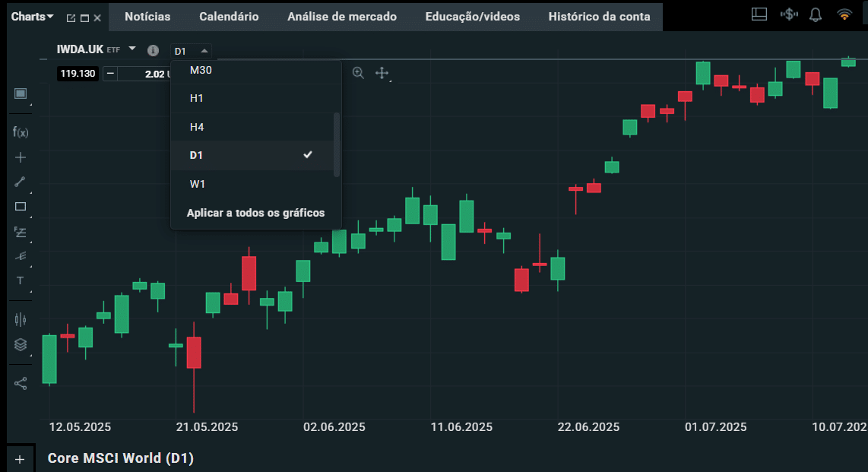The height and width of the screenshot is (472, 868).
Task: Choose the rectangle shape tool
Action: (x=21, y=207)
